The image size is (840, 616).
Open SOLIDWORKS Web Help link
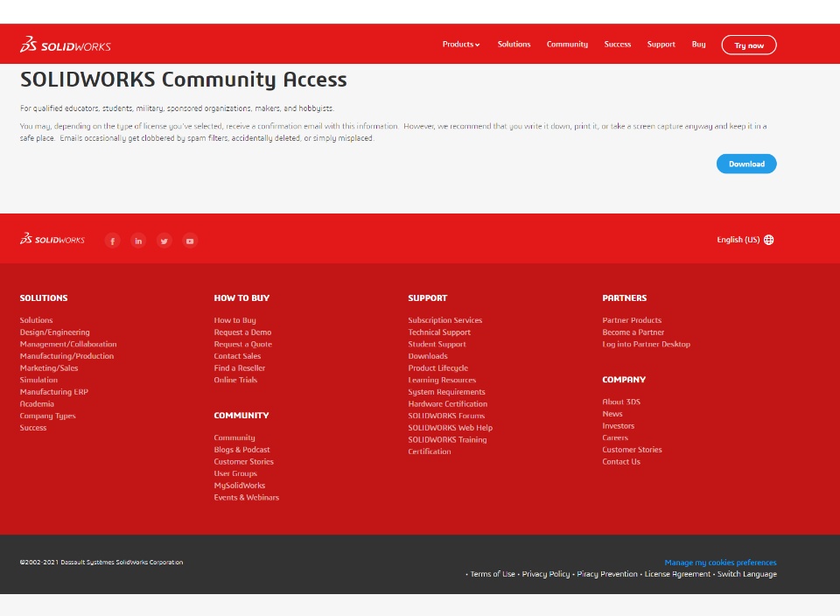tap(450, 428)
